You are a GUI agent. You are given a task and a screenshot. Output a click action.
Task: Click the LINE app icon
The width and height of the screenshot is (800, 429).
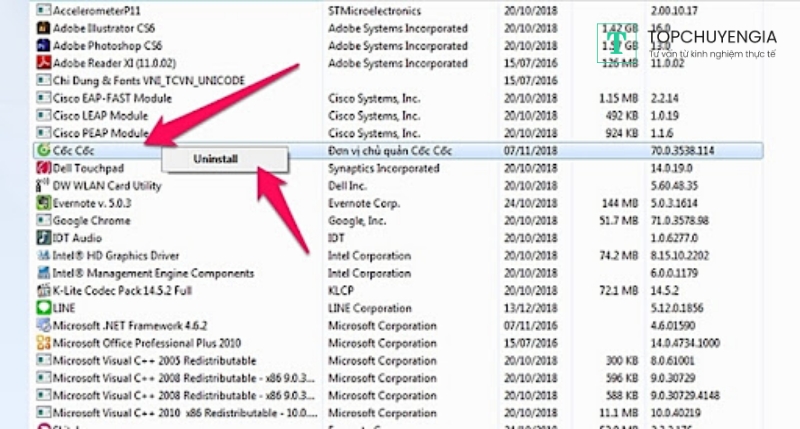(43, 307)
